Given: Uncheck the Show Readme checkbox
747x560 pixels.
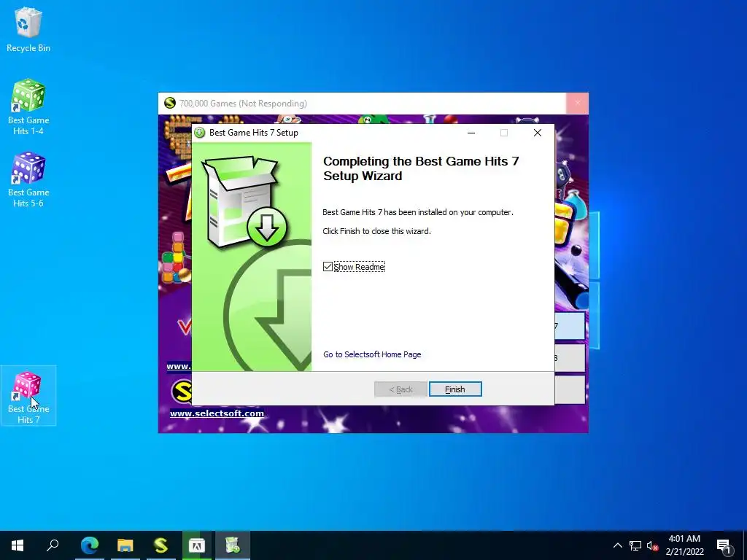Looking at the screenshot, I should coord(328,267).
